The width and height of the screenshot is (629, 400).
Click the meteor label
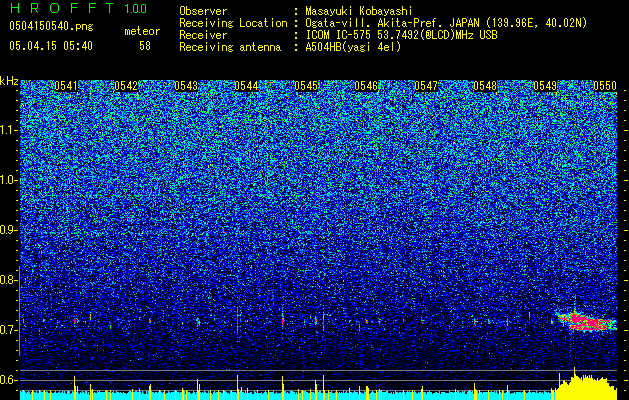click(142, 31)
